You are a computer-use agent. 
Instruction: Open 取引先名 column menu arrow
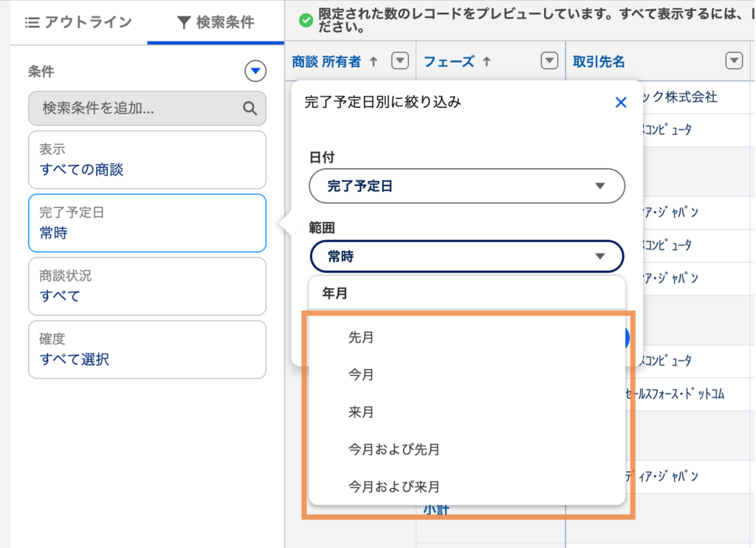(x=734, y=61)
